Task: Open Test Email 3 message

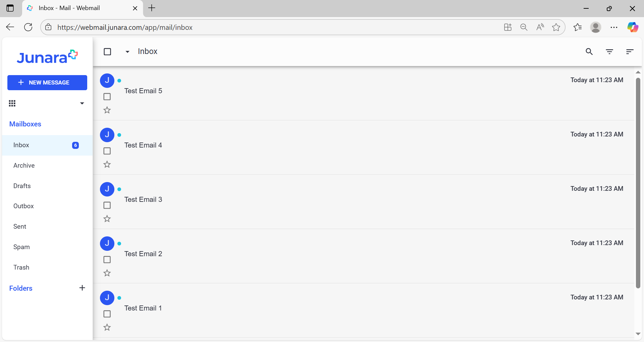Action: [x=364, y=202]
